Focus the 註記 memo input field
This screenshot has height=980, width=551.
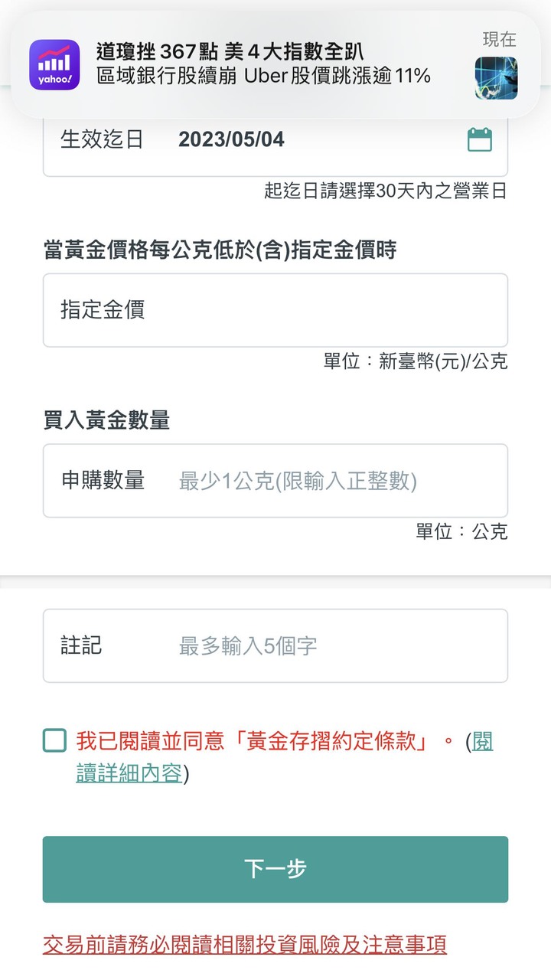(x=275, y=645)
